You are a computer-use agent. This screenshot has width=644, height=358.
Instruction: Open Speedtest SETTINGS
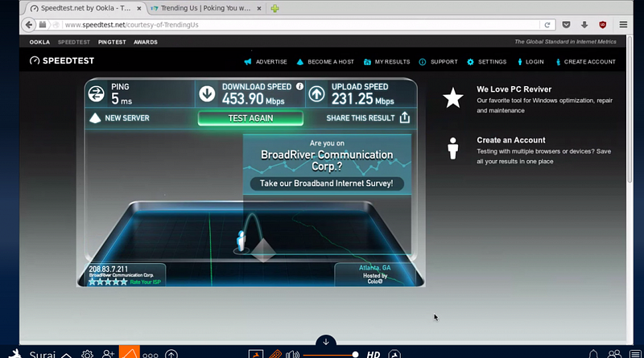coord(487,62)
